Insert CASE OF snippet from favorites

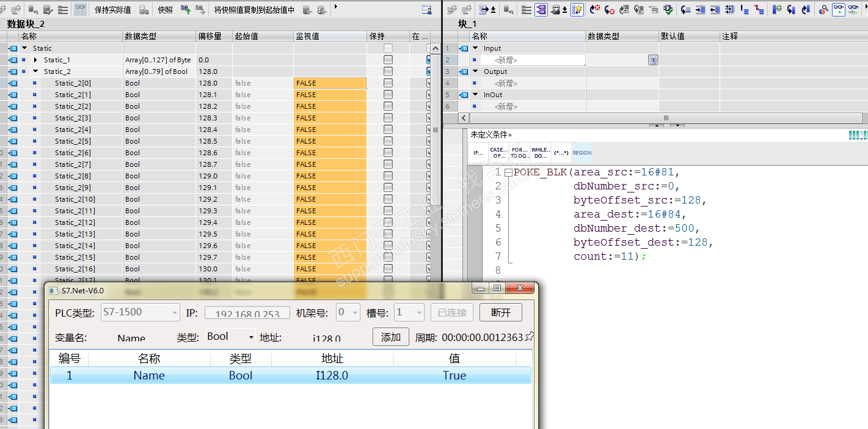tap(499, 153)
